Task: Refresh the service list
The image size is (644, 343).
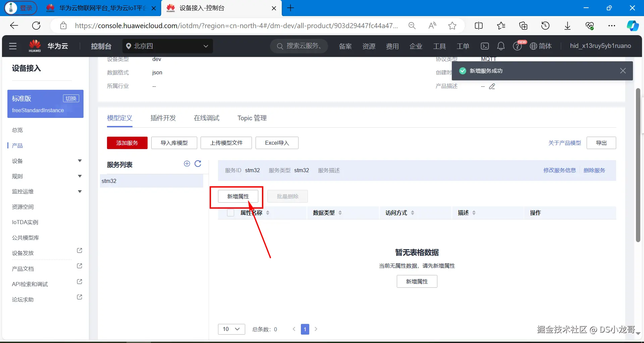Action: tap(198, 163)
